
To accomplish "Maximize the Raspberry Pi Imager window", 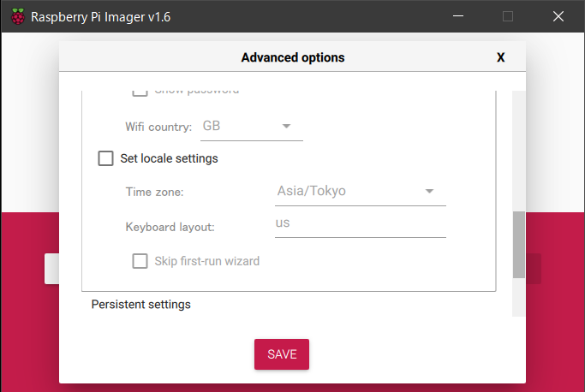I will [x=508, y=16].
